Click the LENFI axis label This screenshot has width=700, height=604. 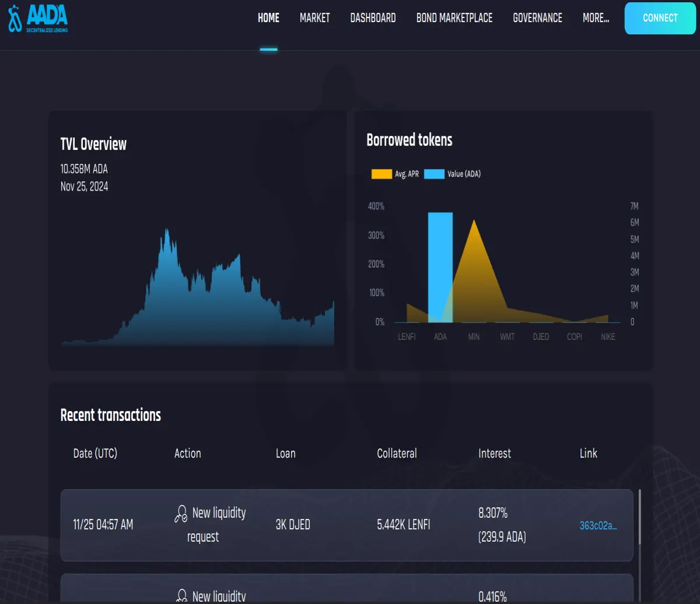click(407, 337)
